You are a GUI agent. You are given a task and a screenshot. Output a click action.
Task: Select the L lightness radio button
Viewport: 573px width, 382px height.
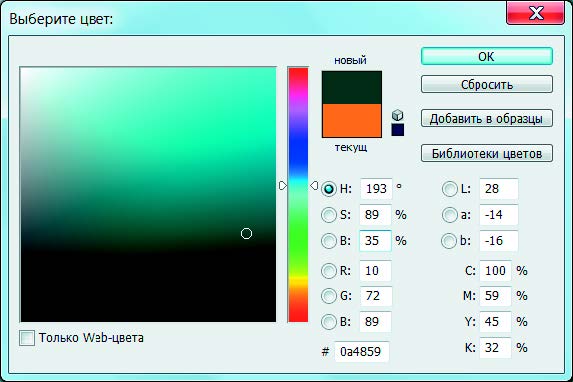[449, 189]
